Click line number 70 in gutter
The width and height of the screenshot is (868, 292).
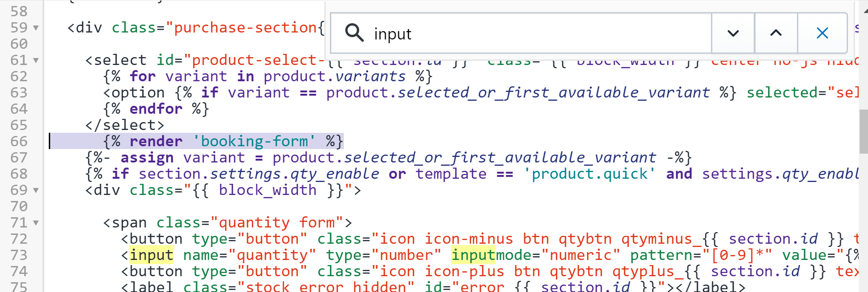(x=19, y=206)
